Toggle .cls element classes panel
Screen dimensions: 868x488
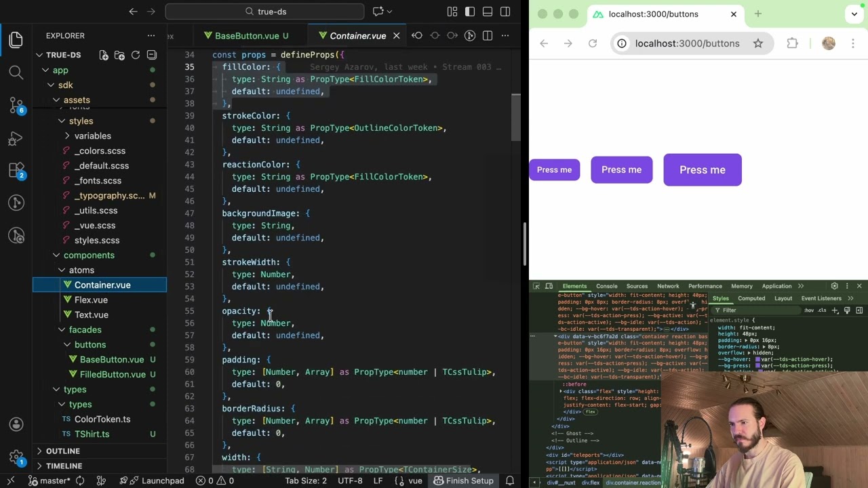click(822, 310)
